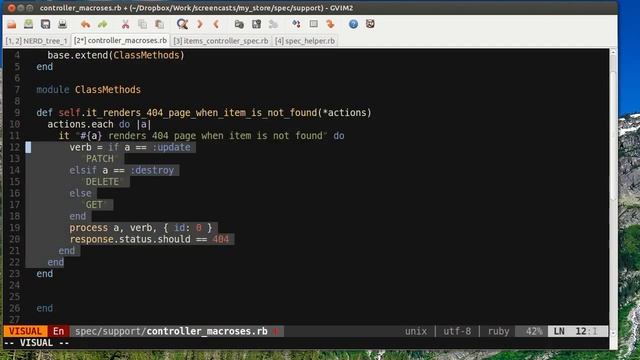This screenshot has height=360, width=640.
Task: Click the 'GET' string on line 17
Action: (94, 204)
